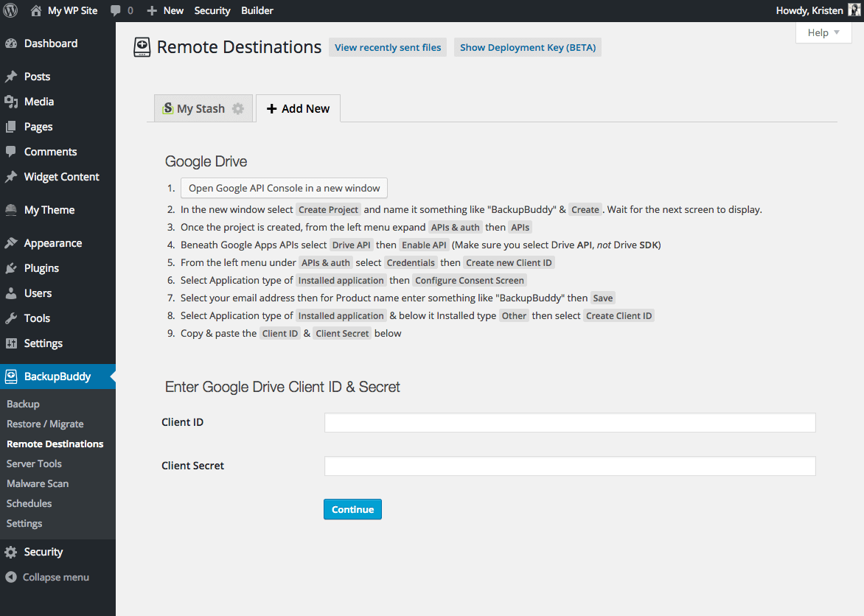
Task: Click View recently sent files link
Action: click(388, 47)
